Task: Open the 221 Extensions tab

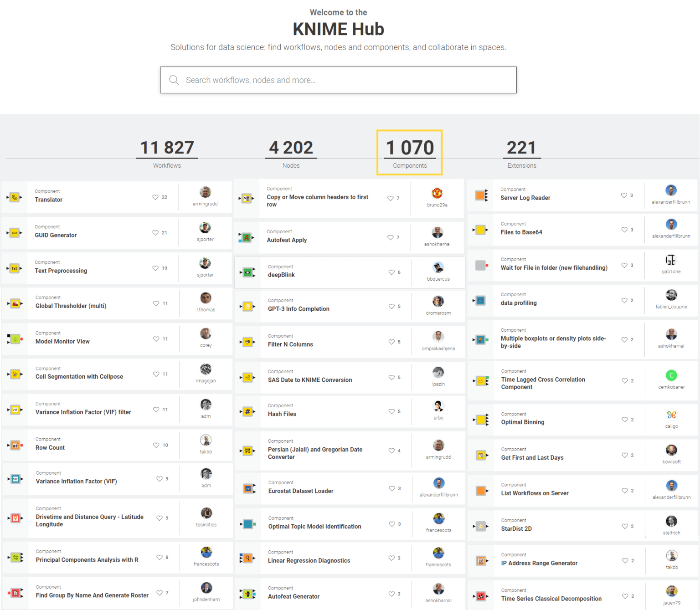Action: pos(522,154)
